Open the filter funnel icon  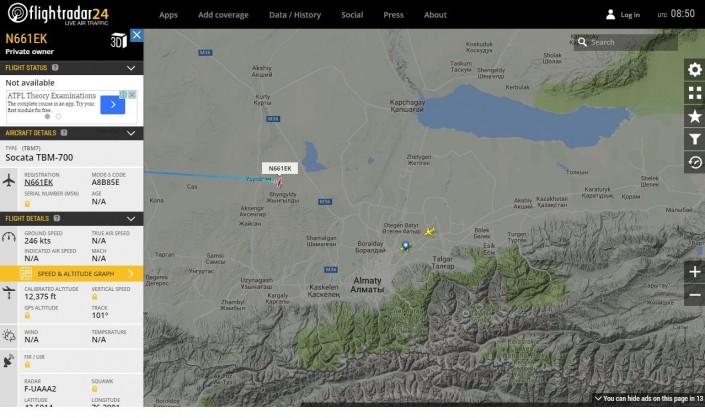(695, 139)
